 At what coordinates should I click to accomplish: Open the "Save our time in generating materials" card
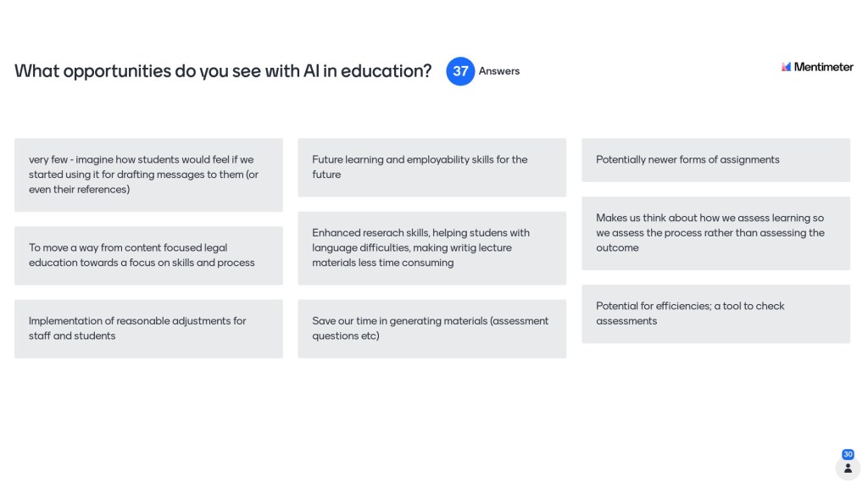tap(431, 328)
